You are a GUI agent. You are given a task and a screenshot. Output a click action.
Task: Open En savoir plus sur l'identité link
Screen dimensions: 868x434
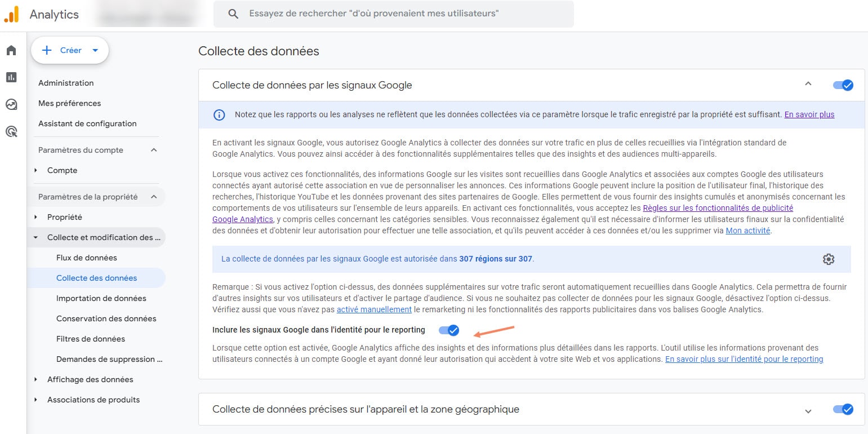click(744, 359)
